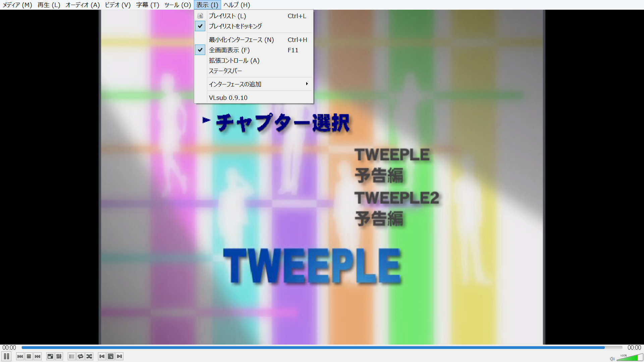This screenshot has width=644, height=362.
Task: Click the large TWEEPLE title
Action: tap(312, 266)
